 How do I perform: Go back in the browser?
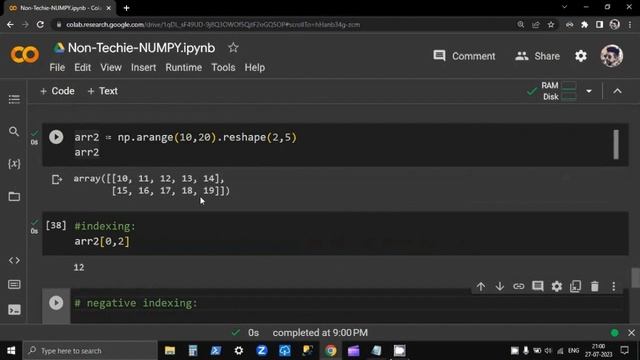point(10,24)
